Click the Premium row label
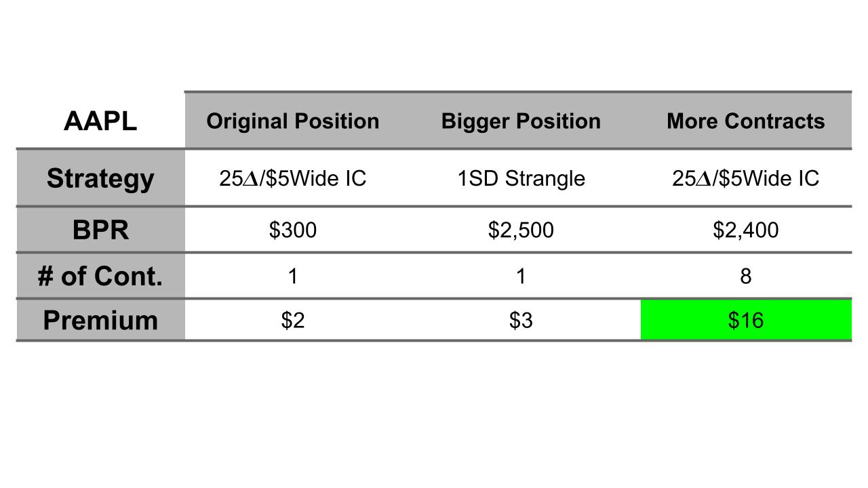868x488 pixels. (x=100, y=320)
